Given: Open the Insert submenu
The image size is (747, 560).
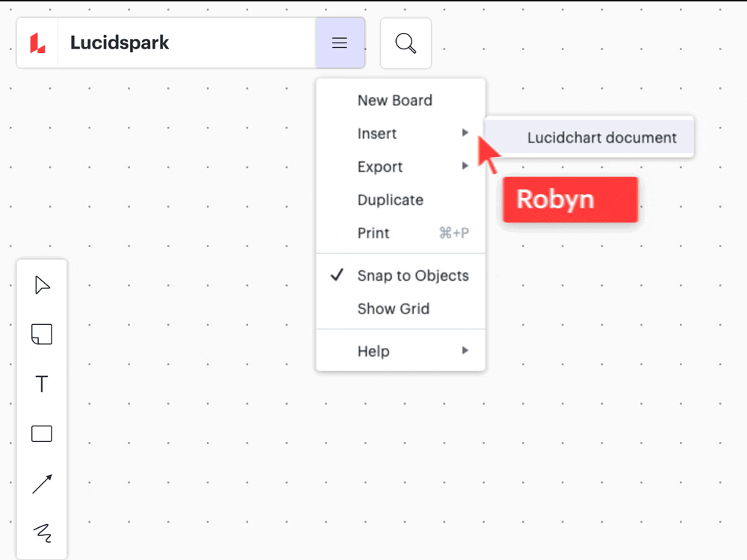Looking at the screenshot, I should pos(400,134).
